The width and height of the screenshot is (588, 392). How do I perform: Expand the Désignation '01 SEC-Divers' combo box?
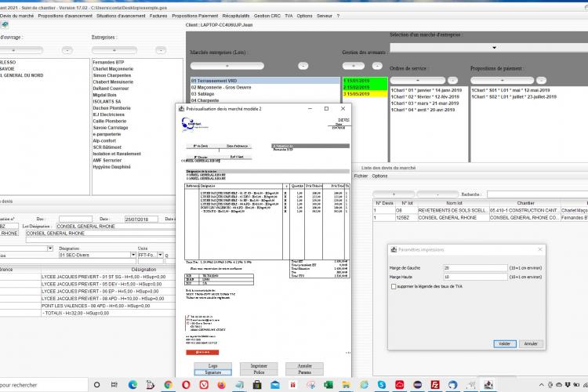point(132,255)
